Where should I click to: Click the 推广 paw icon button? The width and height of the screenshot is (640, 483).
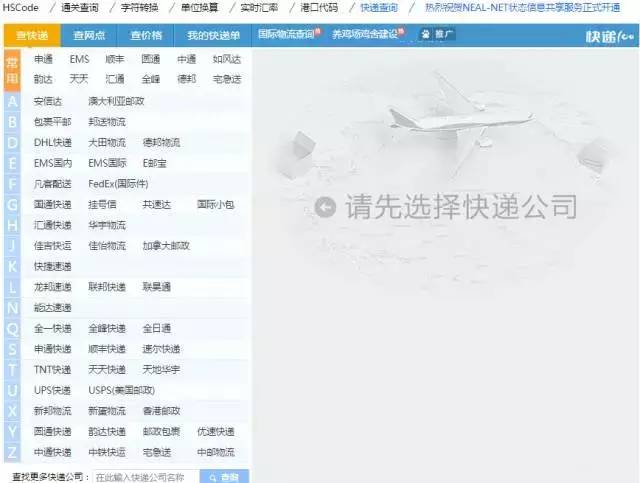pos(437,34)
